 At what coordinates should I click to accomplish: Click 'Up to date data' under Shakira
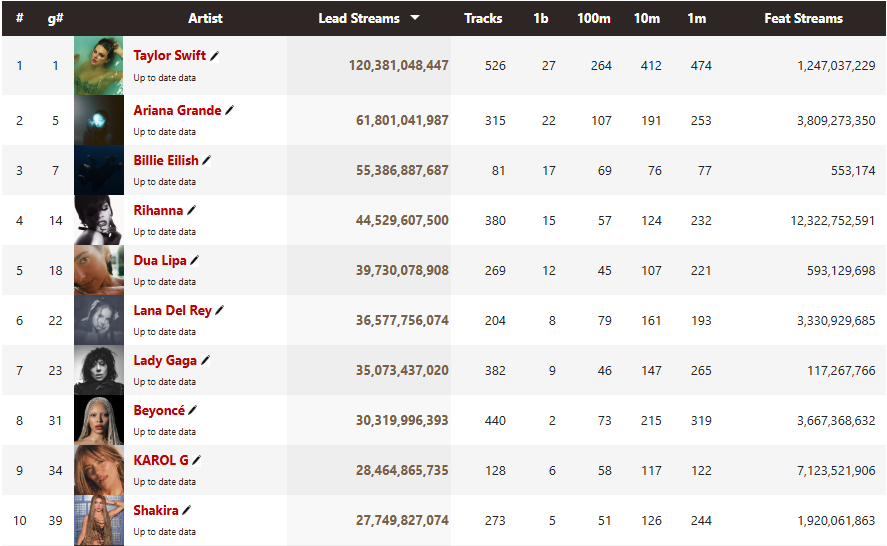(165, 532)
